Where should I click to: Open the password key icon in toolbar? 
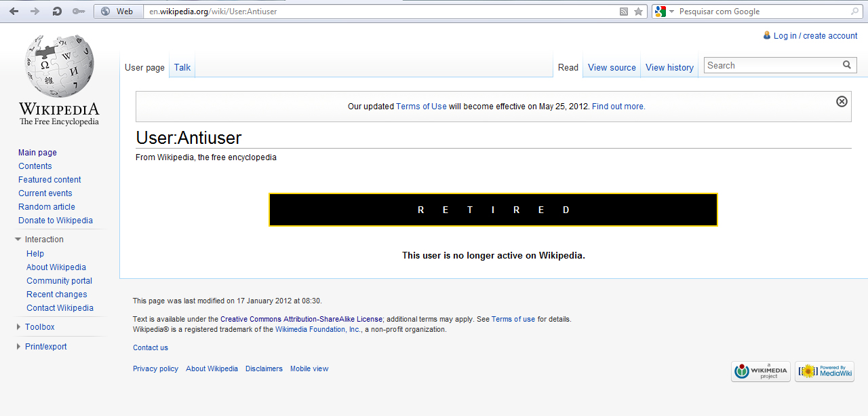pos(79,12)
